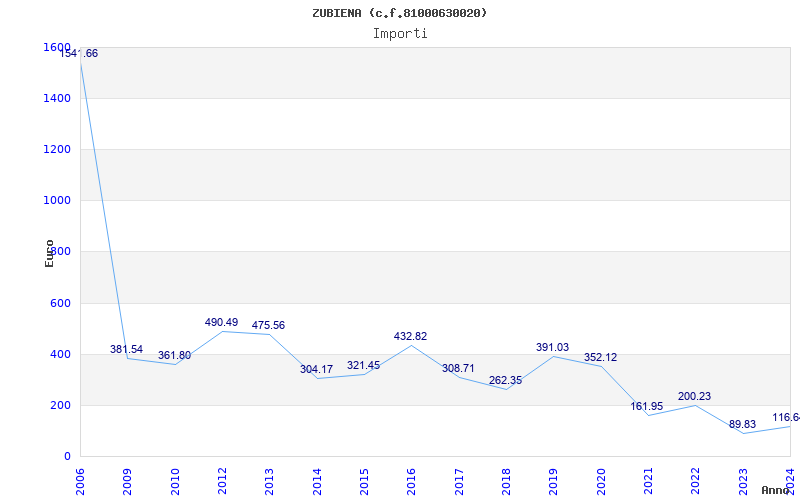Click the x-axis year 2009
The width and height of the screenshot is (800, 500).
click(128, 482)
